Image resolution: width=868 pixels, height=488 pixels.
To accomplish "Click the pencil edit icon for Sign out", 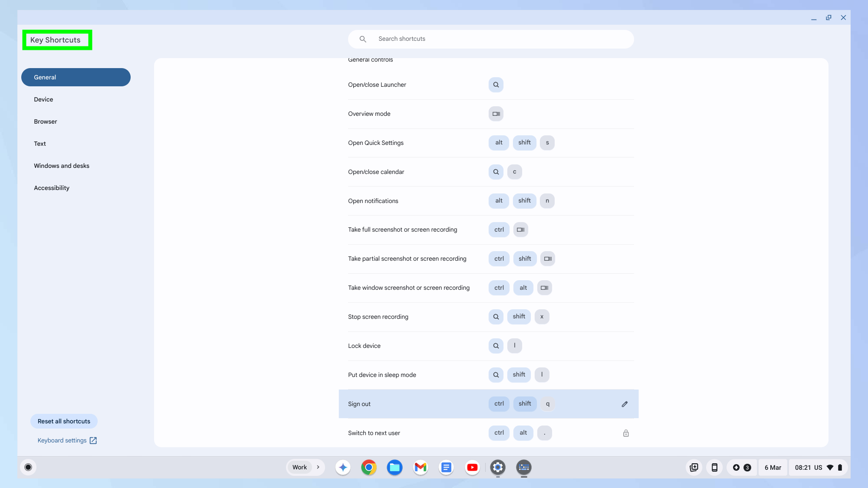I will (625, 404).
